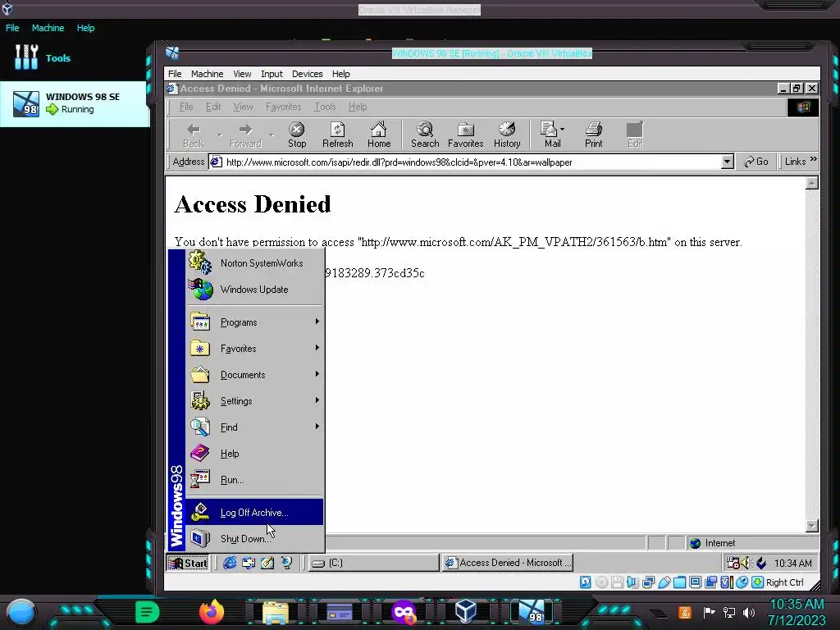
Task: Open Mail button dropdown arrow
Action: tap(562, 129)
